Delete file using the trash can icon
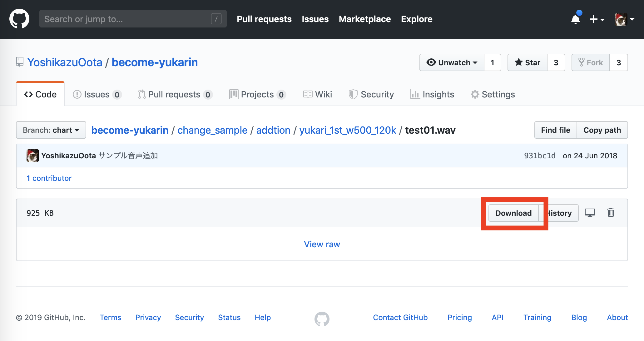 611,213
